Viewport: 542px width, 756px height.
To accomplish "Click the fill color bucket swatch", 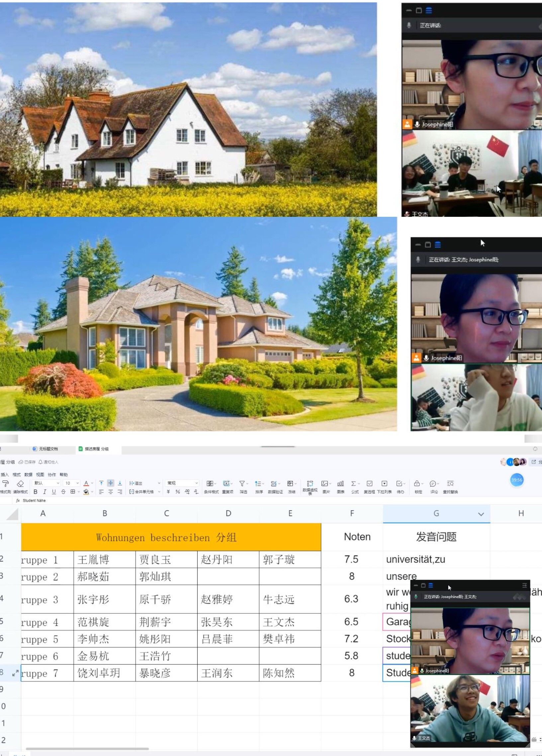I will point(86,492).
